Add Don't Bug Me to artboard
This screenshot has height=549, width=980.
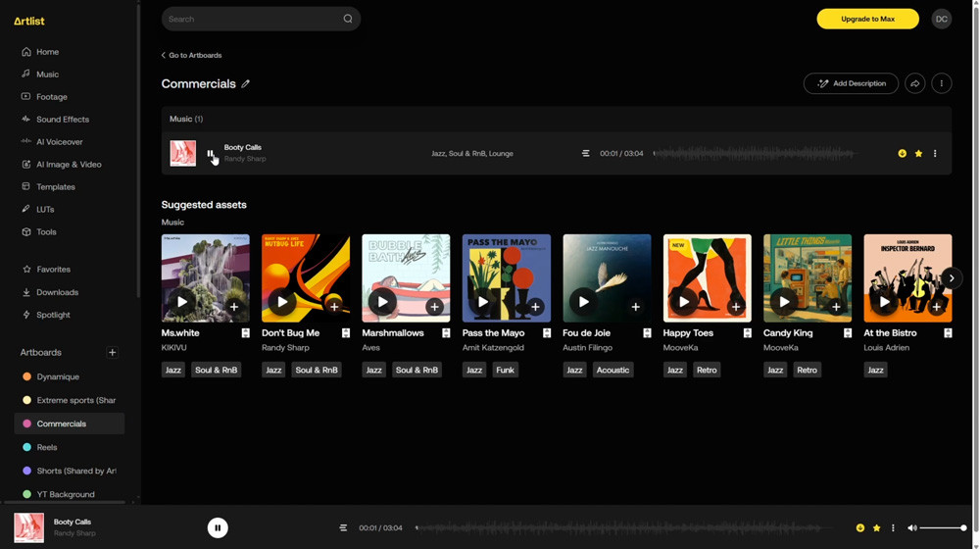[334, 307]
